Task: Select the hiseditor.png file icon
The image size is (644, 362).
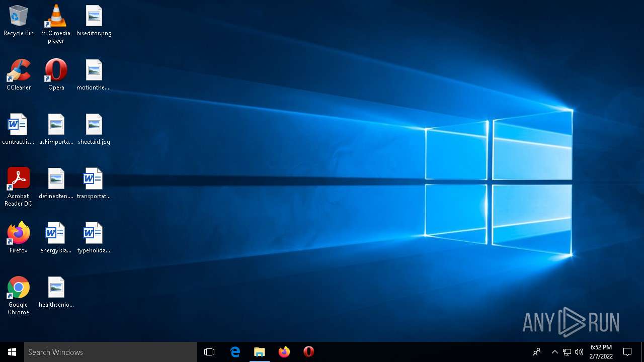Action: [x=94, y=21]
